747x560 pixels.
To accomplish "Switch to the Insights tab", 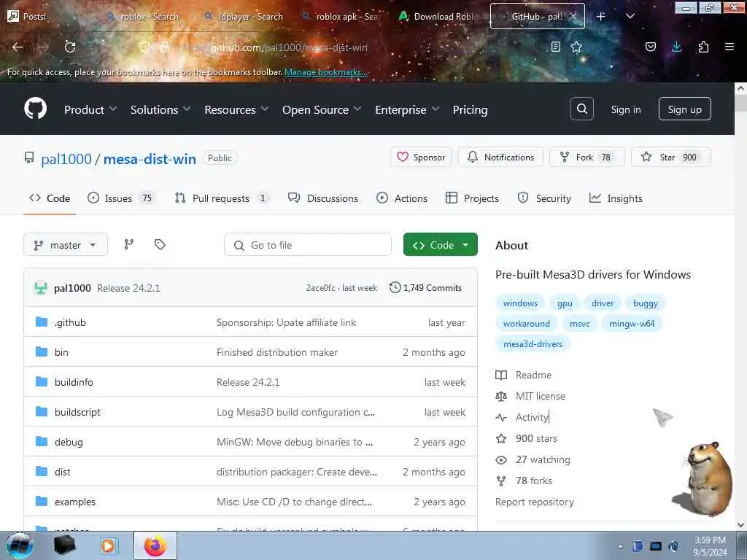I will point(616,198).
